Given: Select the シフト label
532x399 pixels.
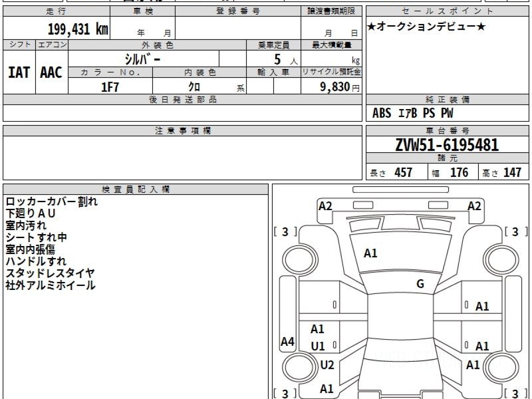Looking at the screenshot, I should 19,45.
